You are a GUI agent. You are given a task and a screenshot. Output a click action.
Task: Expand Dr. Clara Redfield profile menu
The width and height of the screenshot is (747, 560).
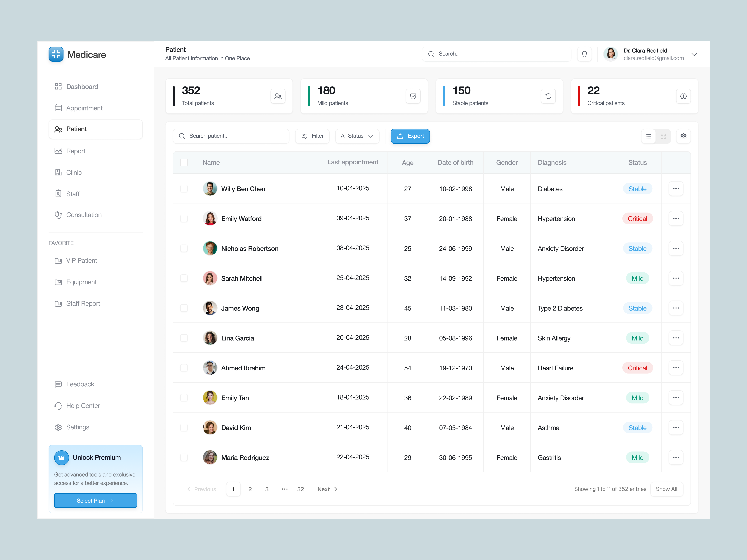tap(694, 54)
